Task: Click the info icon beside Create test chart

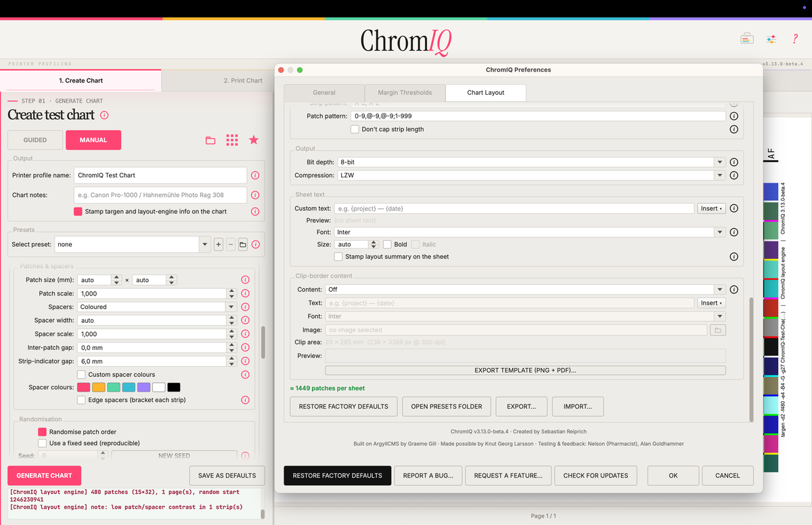Action: tap(104, 115)
